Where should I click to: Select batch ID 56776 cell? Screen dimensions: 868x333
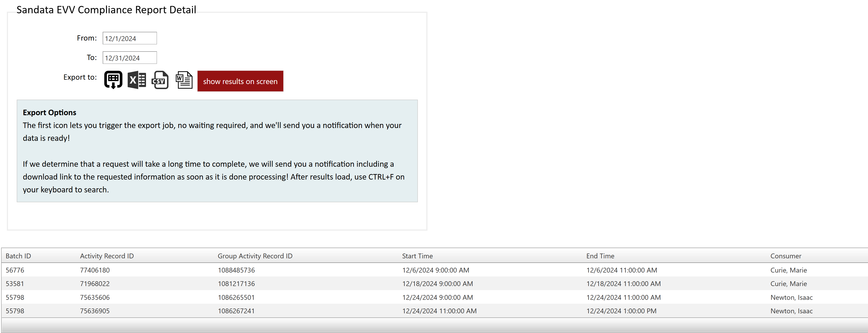pyautogui.click(x=15, y=270)
